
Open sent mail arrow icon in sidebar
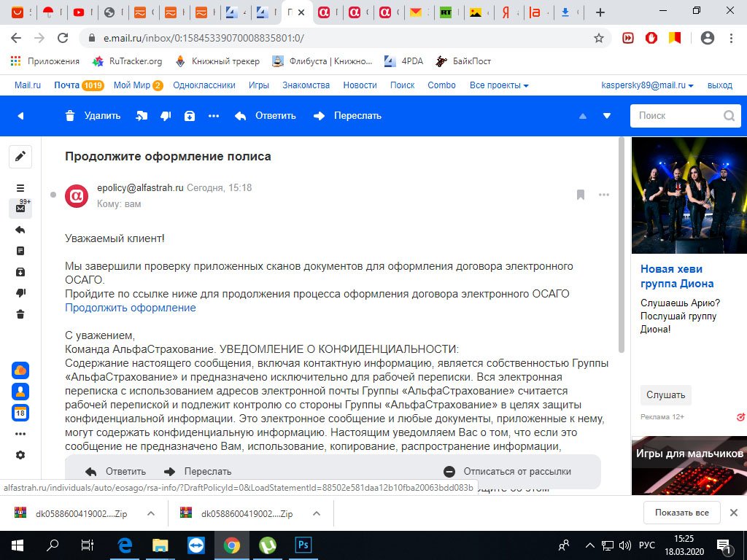(x=20, y=230)
